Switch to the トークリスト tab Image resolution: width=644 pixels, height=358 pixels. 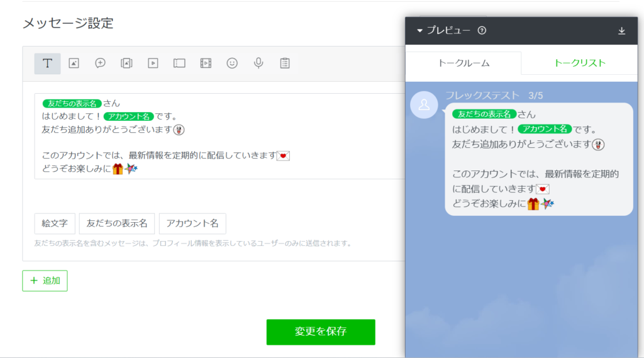coord(579,63)
